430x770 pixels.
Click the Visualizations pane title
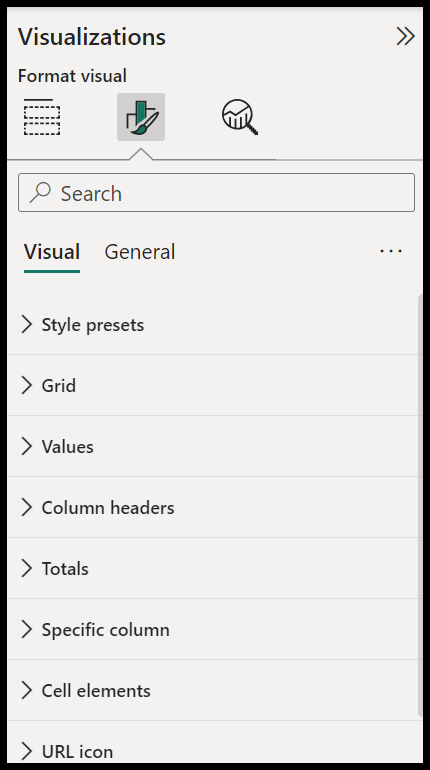point(92,37)
